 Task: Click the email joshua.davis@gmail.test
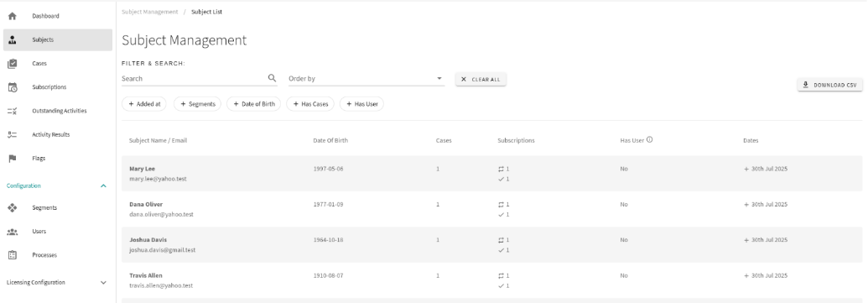pyautogui.click(x=162, y=250)
